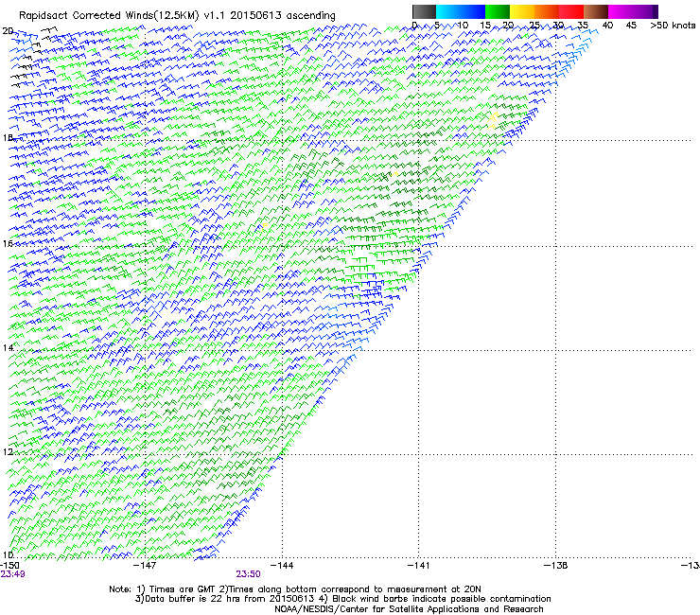Click the longitude label '-144' on the bottom axis

pos(282,566)
